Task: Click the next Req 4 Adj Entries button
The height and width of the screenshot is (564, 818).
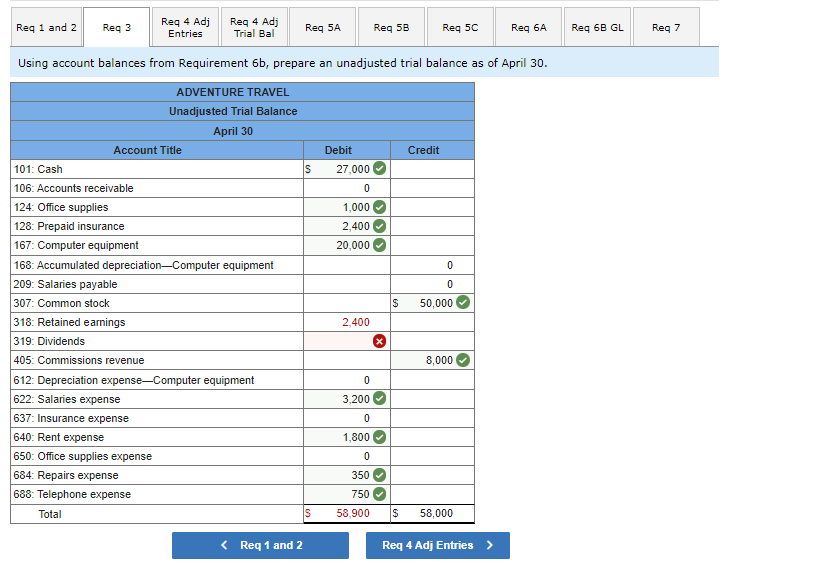Action: (x=438, y=545)
